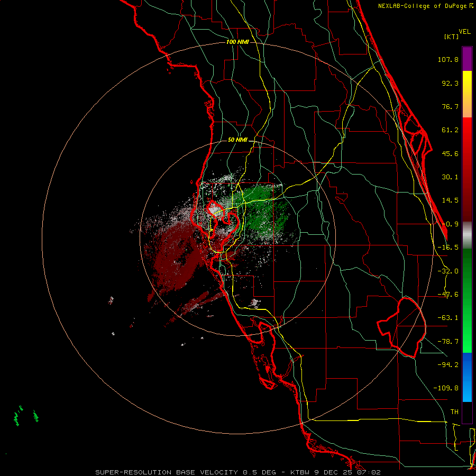Click the -63.1 value on velocity scale
Viewport: 476px width, 476px height.
[448, 318]
